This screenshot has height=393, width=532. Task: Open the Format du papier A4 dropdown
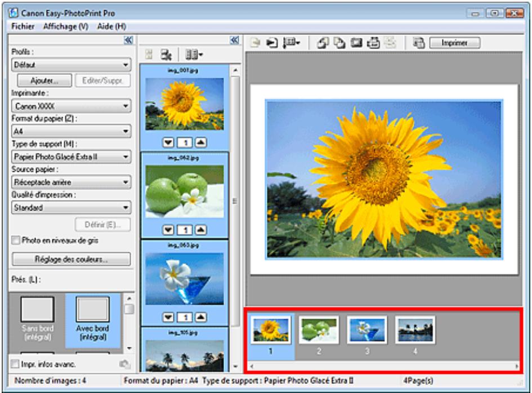click(x=71, y=131)
